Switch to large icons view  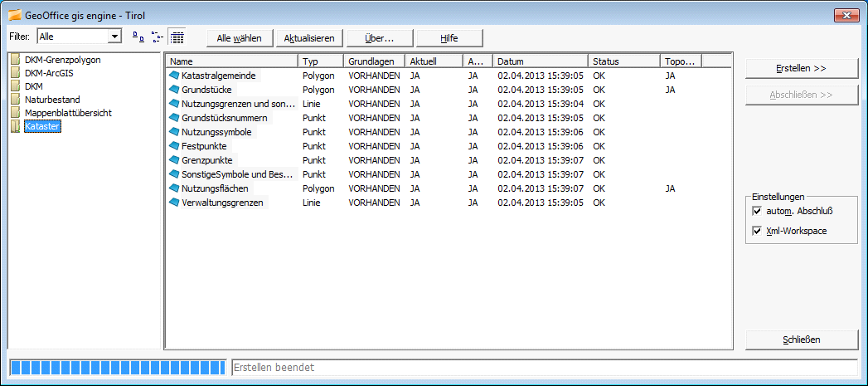pos(138,37)
